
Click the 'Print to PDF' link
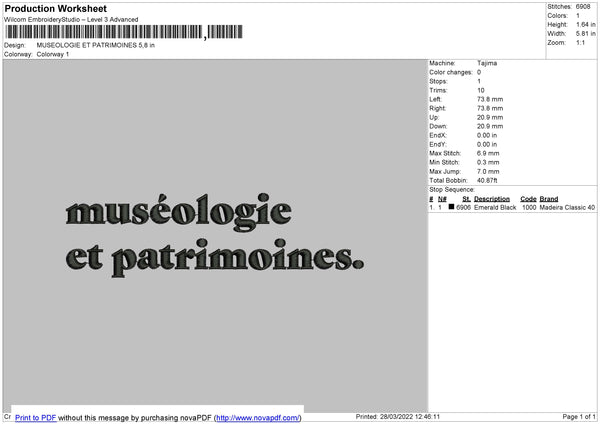pos(35,417)
